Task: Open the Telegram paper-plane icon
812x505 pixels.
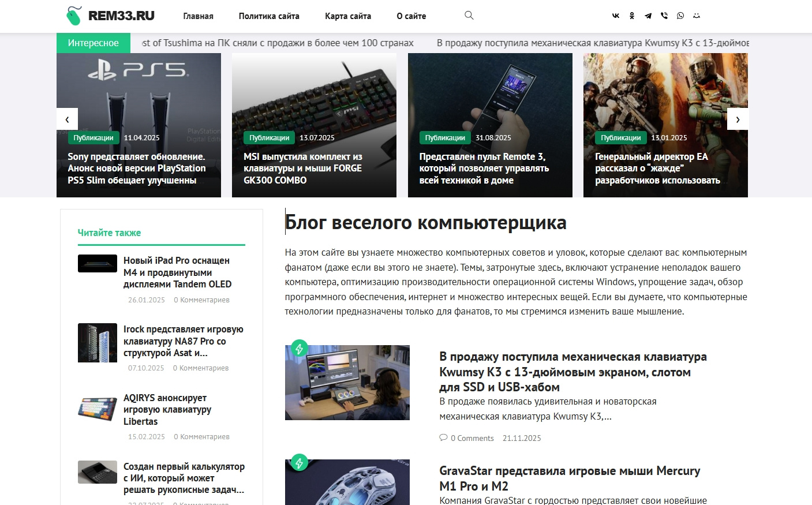Action: click(x=648, y=16)
